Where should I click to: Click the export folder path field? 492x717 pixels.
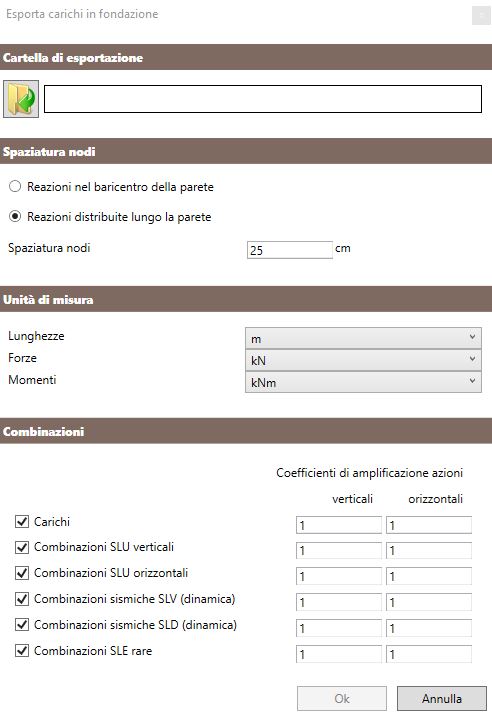[263, 99]
